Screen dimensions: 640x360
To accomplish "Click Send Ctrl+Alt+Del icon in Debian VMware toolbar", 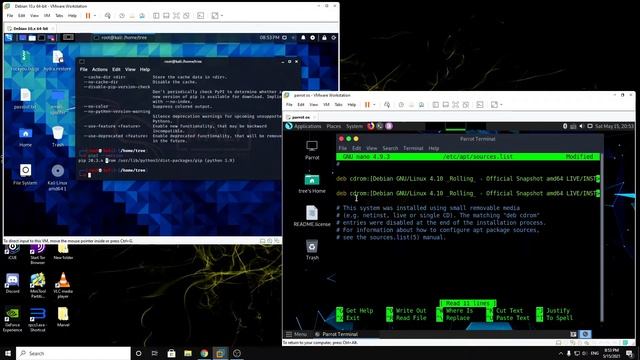I will click(x=108, y=16).
